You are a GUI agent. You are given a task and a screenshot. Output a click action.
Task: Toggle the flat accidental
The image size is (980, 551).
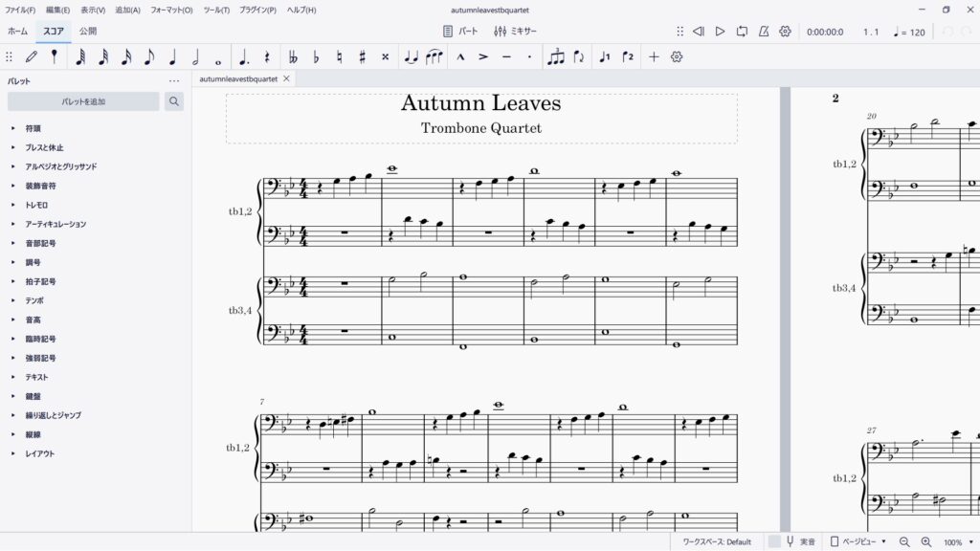[x=316, y=56]
